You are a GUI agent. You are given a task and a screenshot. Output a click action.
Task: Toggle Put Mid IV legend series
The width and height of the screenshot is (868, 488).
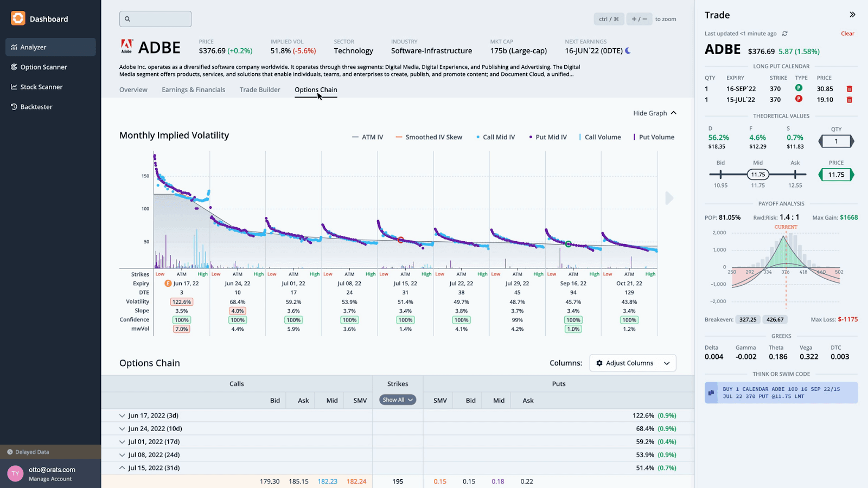pos(548,137)
